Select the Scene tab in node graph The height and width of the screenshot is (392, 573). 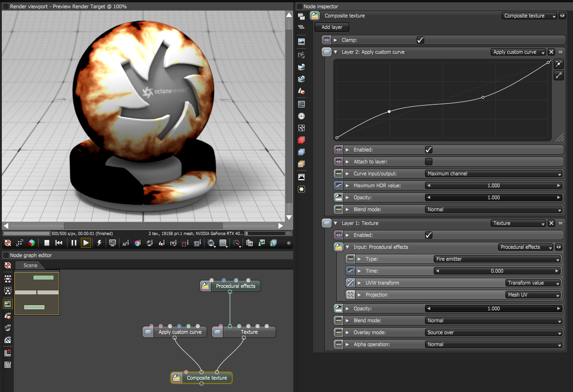(30, 265)
